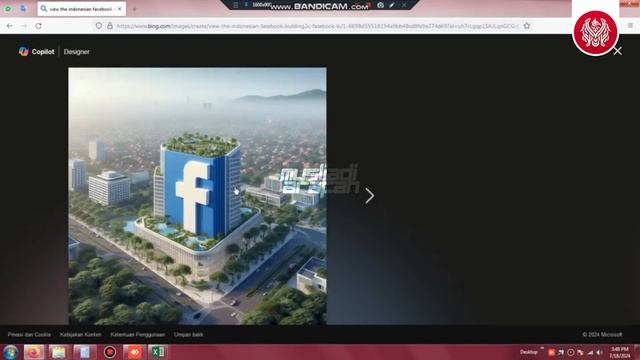Open Bandicam record icon on taskbar
Screen dimensions: 640x360
pyautogui.click(x=109, y=352)
